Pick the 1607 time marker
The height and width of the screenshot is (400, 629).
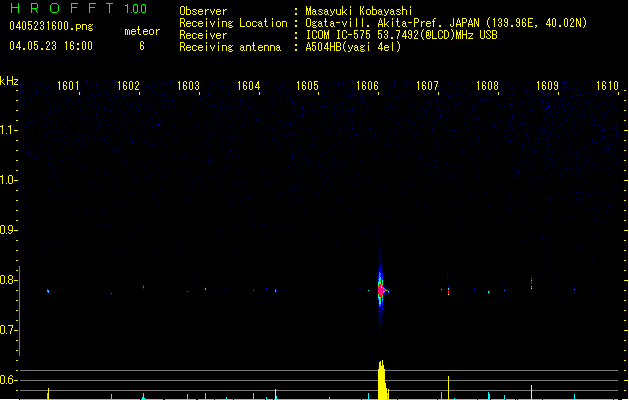(x=428, y=86)
